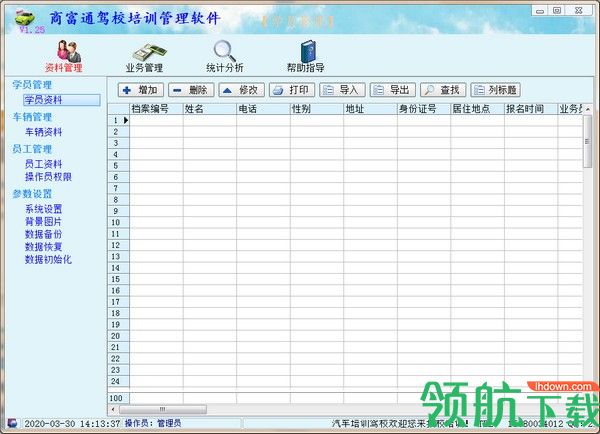
Task: Click the 档案编号 column header
Action: [x=156, y=109]
